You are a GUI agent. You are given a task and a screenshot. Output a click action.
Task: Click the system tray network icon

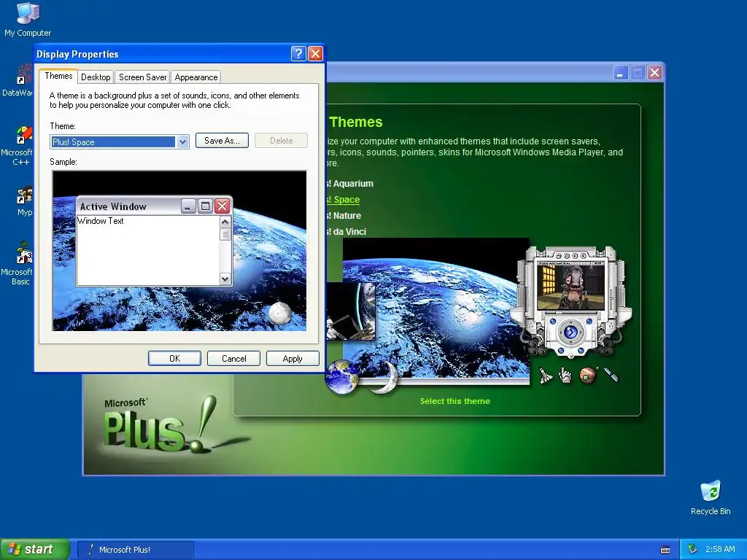692,549
